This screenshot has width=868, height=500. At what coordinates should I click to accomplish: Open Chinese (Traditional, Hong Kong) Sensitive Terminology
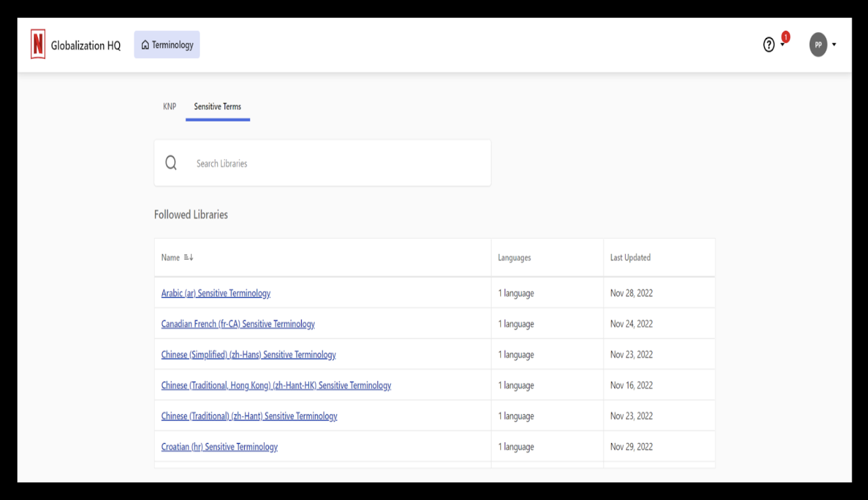(x=276, y=385)
